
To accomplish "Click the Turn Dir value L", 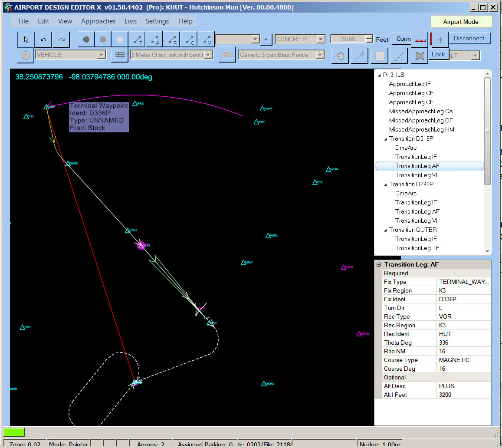I will 463,308.
